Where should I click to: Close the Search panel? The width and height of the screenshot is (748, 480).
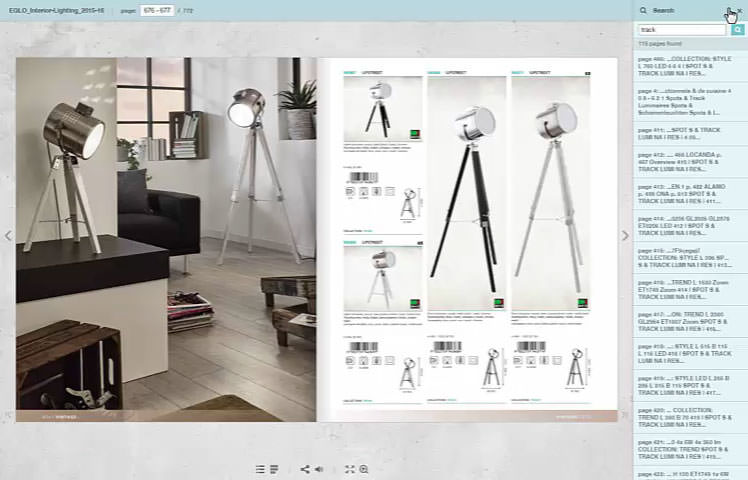(x=739, y=10)
